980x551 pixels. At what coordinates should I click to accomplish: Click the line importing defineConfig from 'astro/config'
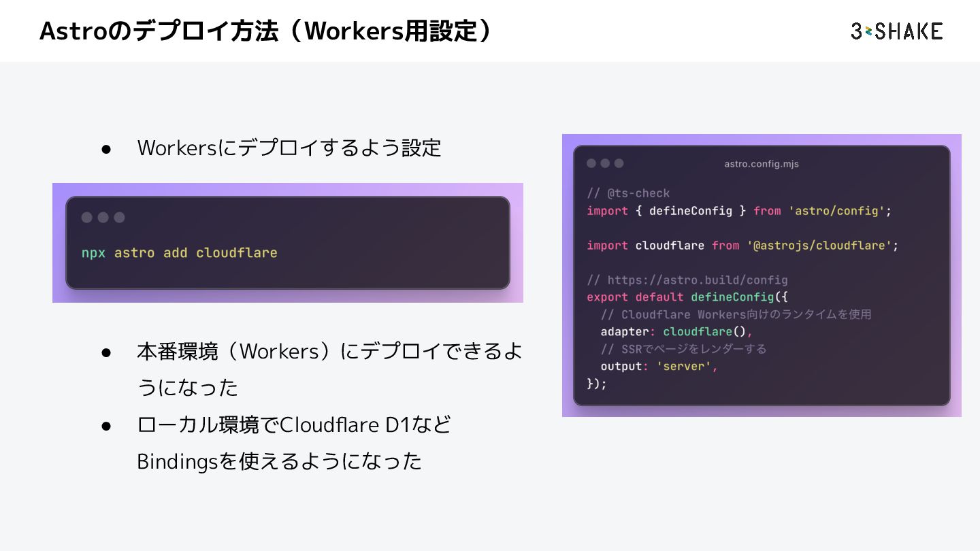739,211
